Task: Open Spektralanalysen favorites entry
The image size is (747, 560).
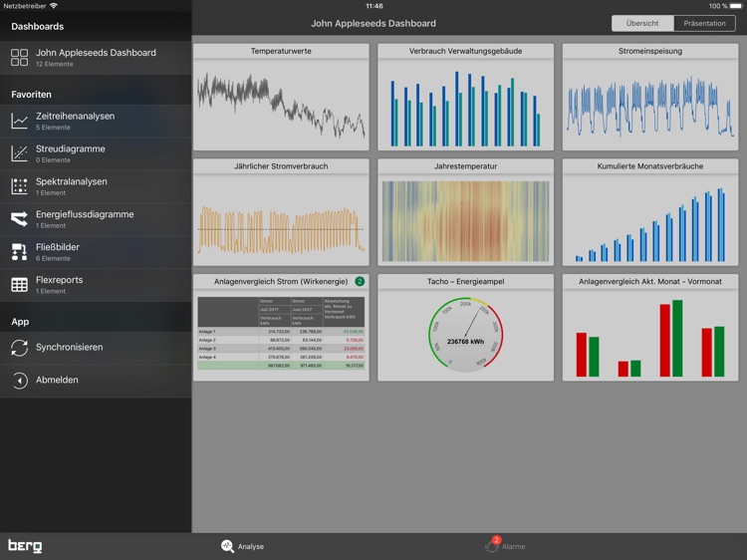Action: click(96, 186)
